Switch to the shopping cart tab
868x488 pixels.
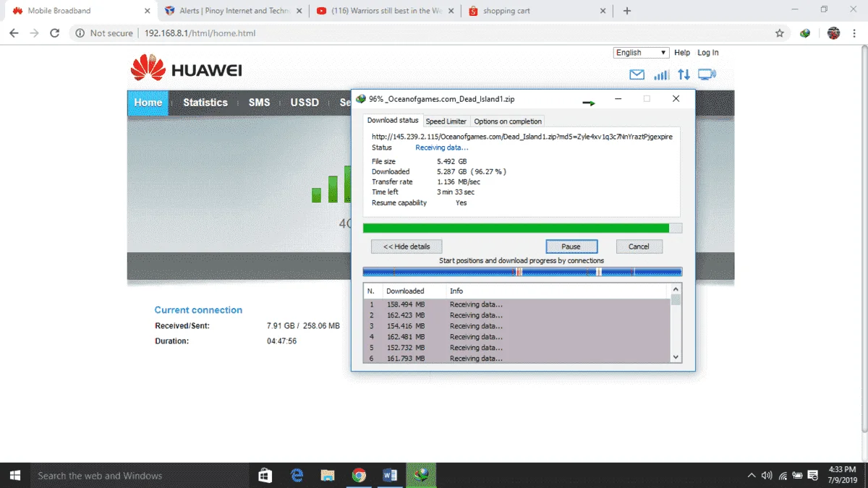click(x=535, y=11)
